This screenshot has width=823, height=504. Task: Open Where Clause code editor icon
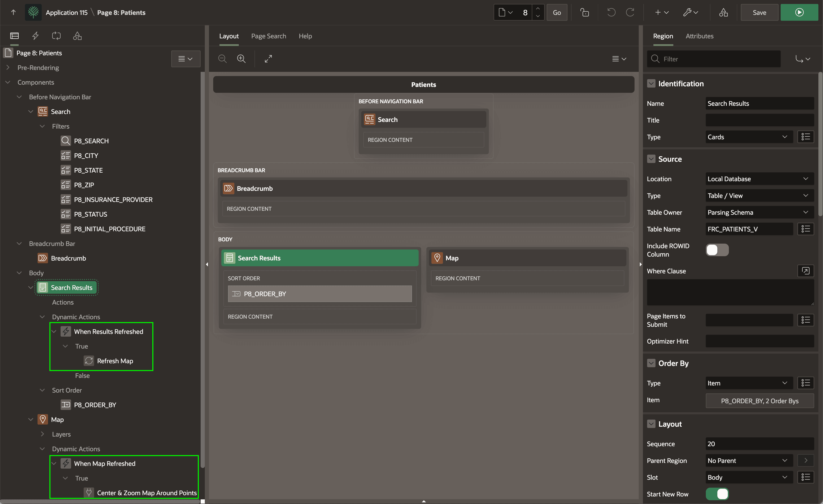(805, 271)
